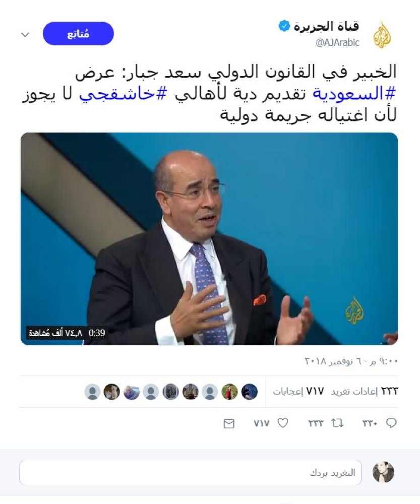This screenshot has width=420, height=504.
Task: Click the reply text input field
Action: pyautogui.click(x=191, y=473)
